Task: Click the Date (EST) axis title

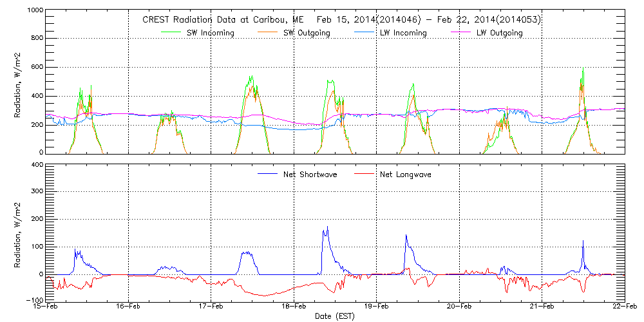Action: 336,316
